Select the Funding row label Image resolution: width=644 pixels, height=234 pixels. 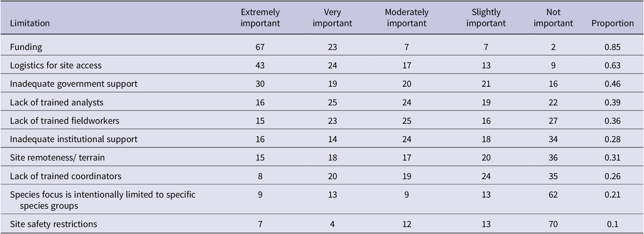[26, 47]
